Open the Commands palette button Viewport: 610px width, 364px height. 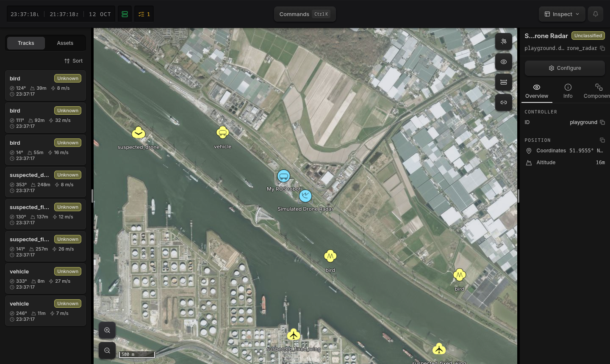(305, 14)
